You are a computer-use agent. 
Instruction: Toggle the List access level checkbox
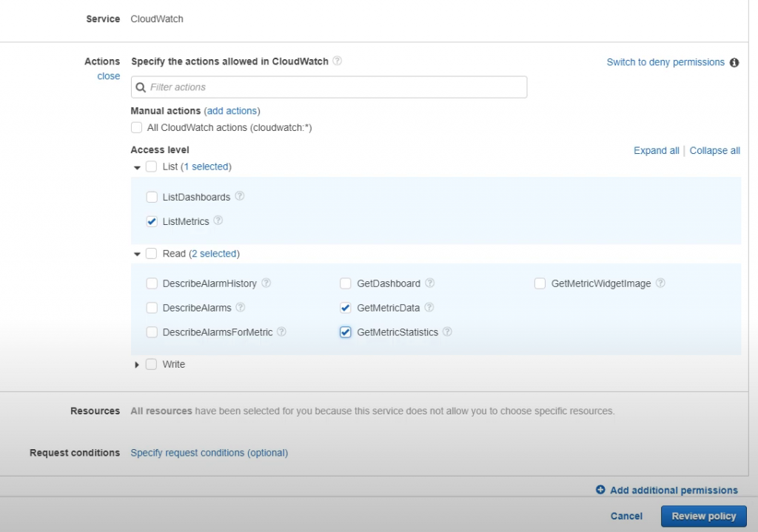(x=151, y=166)
